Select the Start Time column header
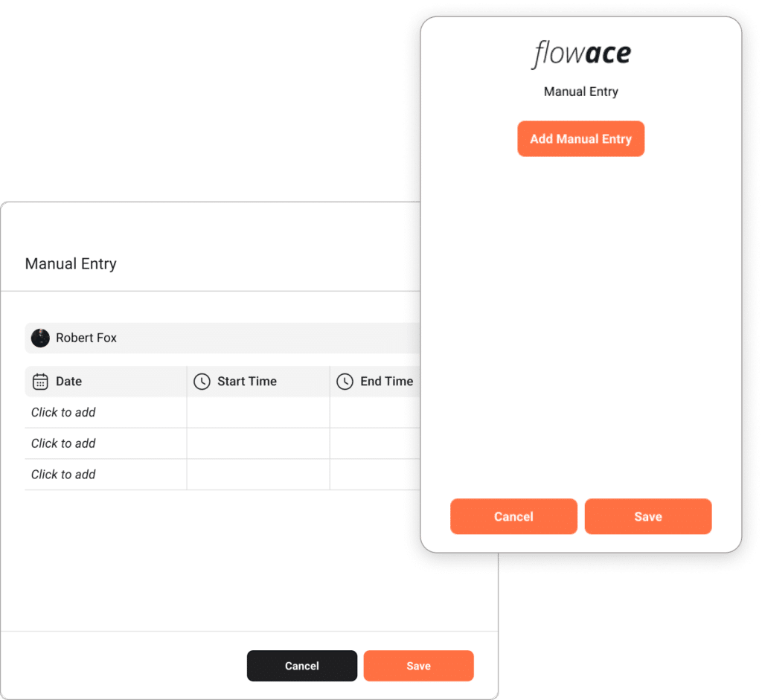The height and width of the screenshot is (700, 762). tap(246, 381)
